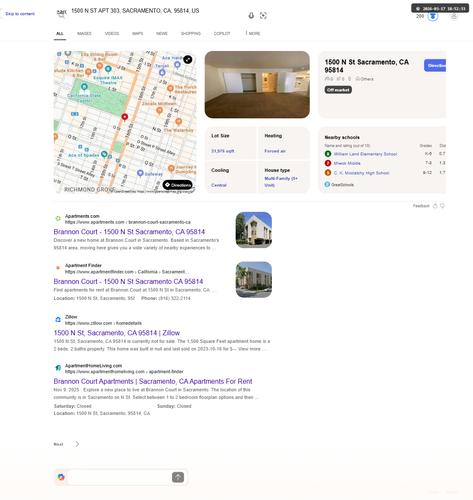
Task: Click the Directions button on map
Action: tap(178, 185)
